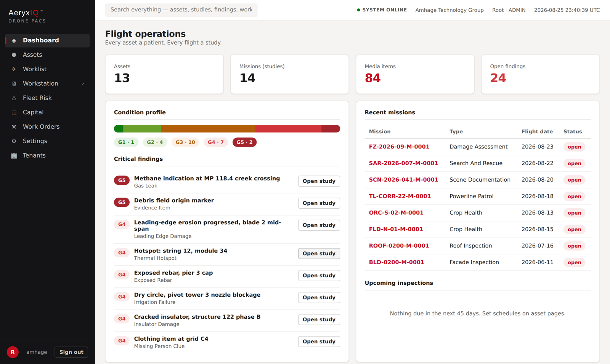610x364 pixels.
Task: Select the G5 · 2 condition pill
Action: tap(244, 142)
